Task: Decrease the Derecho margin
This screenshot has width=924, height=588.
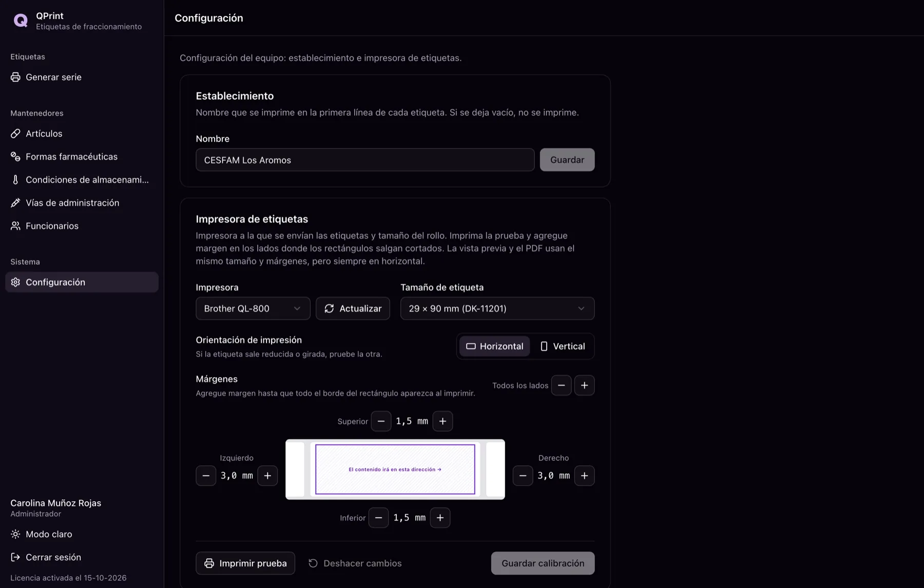Action: [x=523, y=476]
